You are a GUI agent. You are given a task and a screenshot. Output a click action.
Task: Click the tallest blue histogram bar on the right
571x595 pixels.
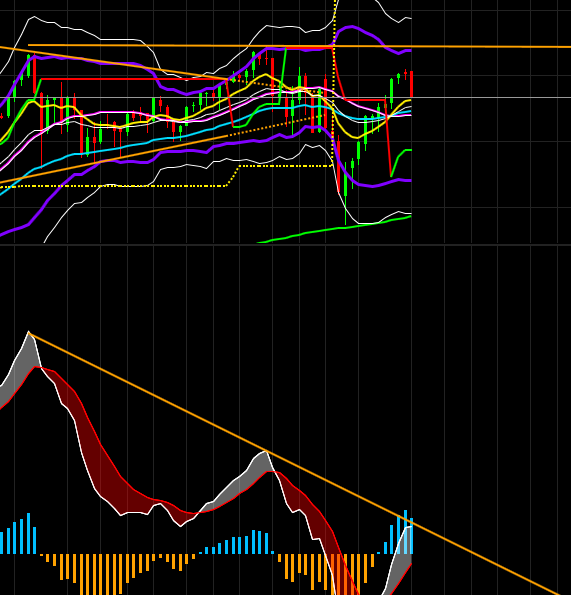coord(406,532)
